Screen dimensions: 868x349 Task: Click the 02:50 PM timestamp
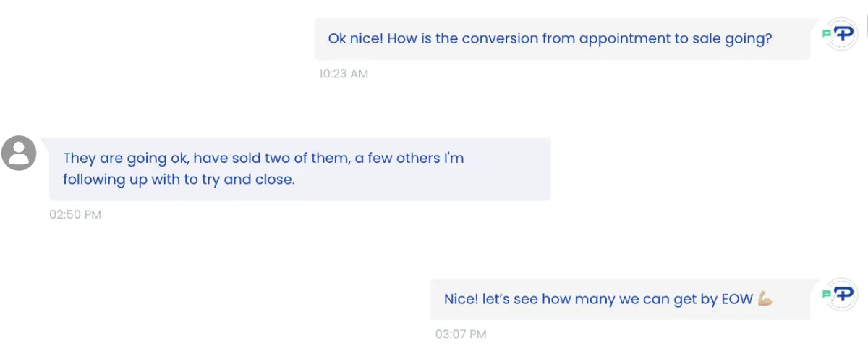[x=75, y=215]
